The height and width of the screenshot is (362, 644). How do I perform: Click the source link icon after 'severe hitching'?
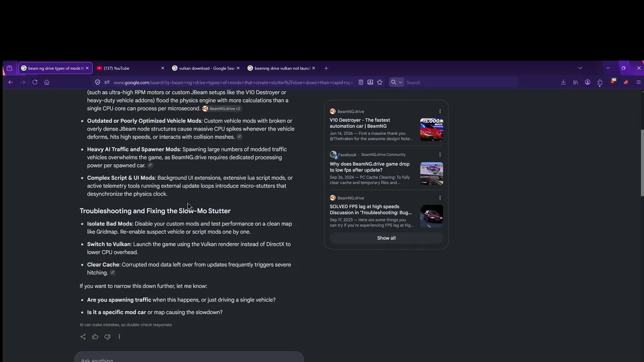tap(113, 273)
